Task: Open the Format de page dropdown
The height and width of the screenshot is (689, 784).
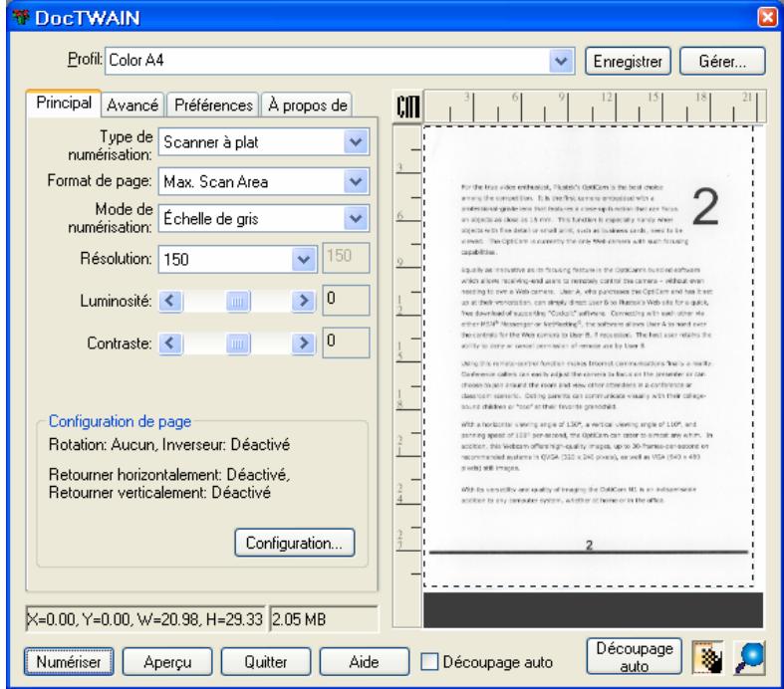Action: click(356, 181)
